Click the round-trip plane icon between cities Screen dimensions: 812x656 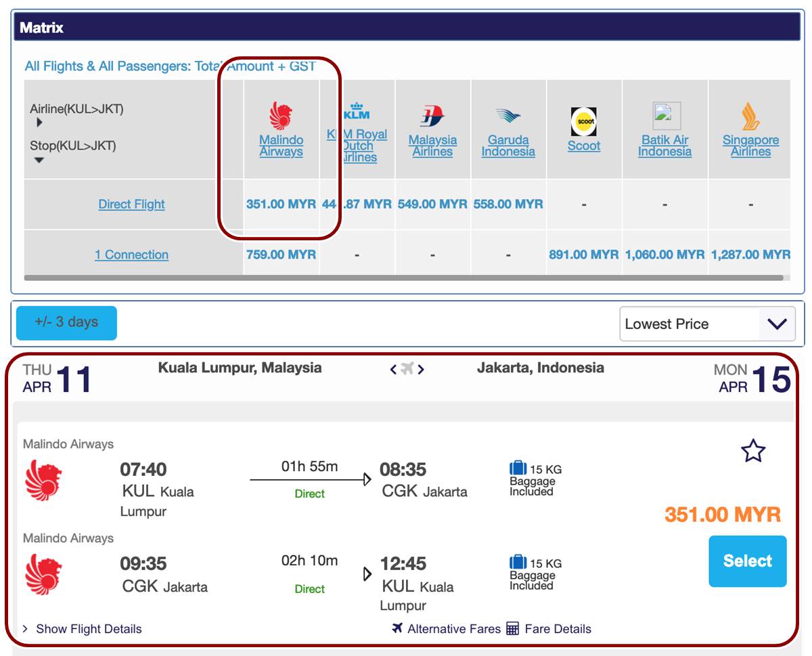pos(407,369)
